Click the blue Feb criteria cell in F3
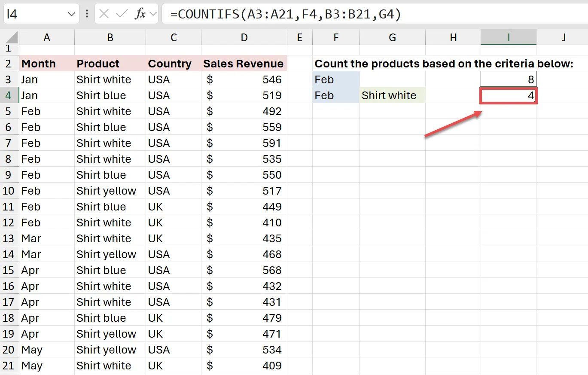This screenshot has height=375, width=588. (x=336, y=79)
